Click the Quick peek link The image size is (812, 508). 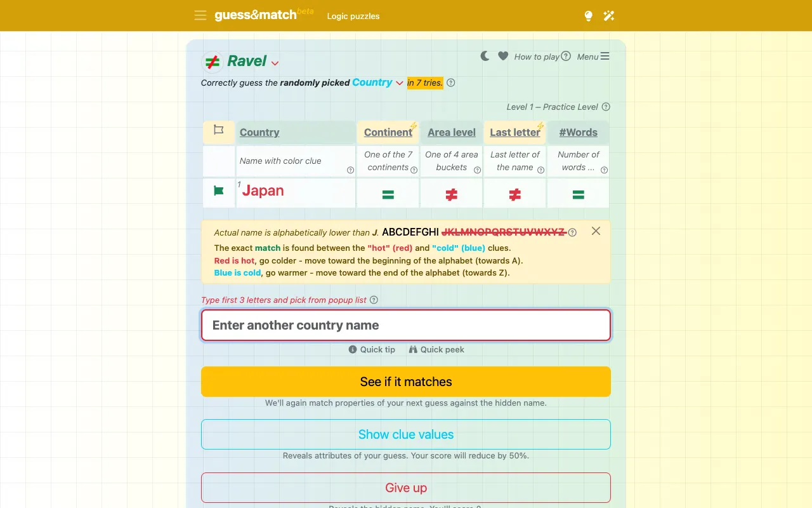(x=436, y=349)
